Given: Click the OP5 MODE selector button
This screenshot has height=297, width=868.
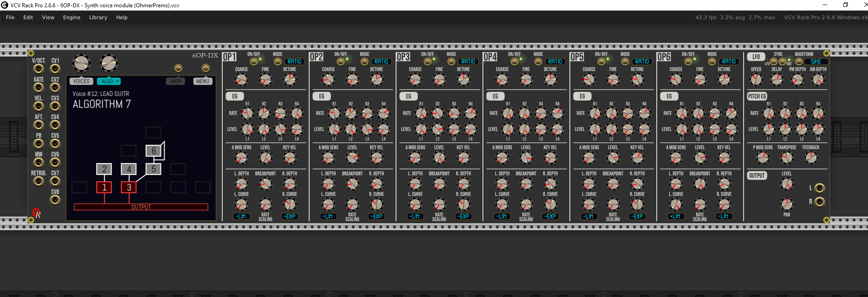Looking at the screenshot, I should pos(625,61).
